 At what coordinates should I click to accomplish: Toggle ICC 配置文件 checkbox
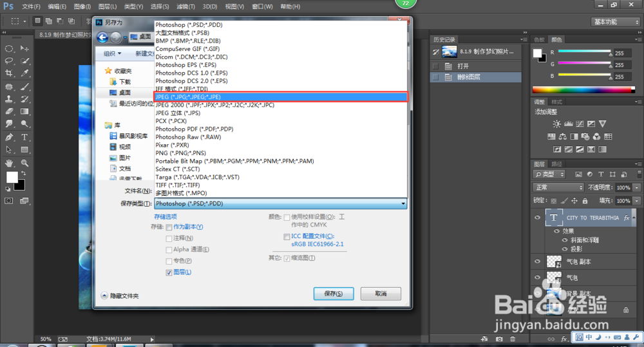coord(287,236)
